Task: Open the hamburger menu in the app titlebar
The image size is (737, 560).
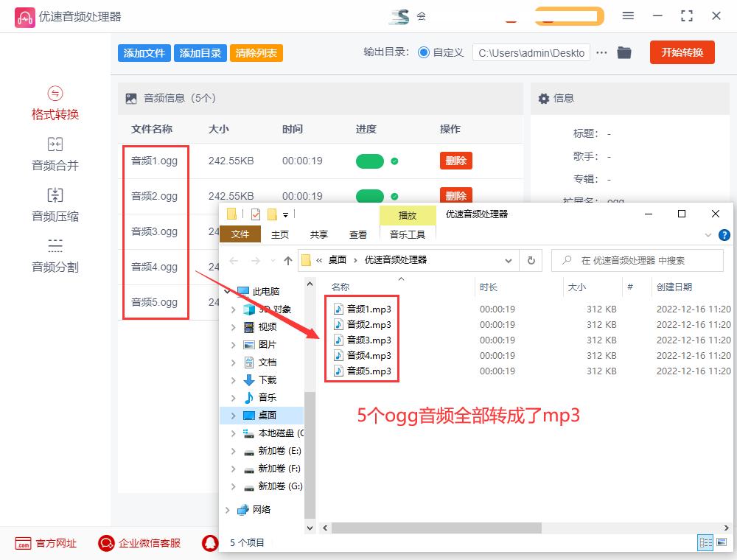Action: coord(629,15)
